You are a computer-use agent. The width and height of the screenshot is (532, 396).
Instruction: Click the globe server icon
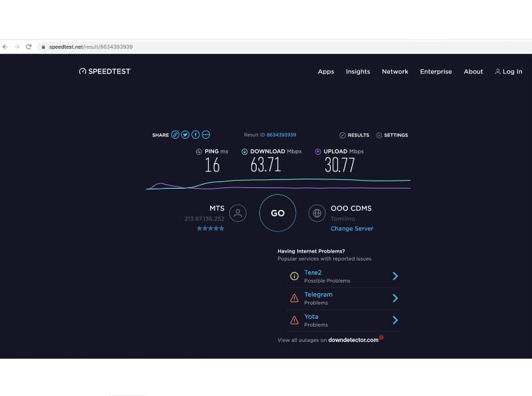(317, 213)
